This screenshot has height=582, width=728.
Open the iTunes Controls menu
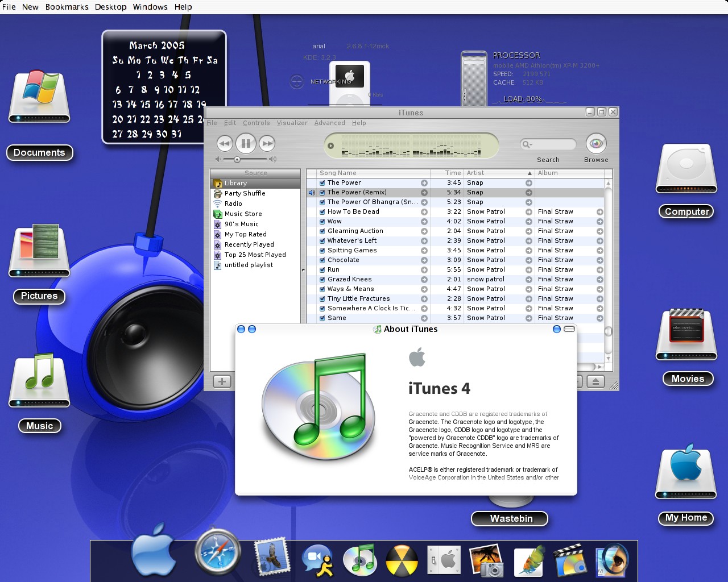tap(256, 123)
